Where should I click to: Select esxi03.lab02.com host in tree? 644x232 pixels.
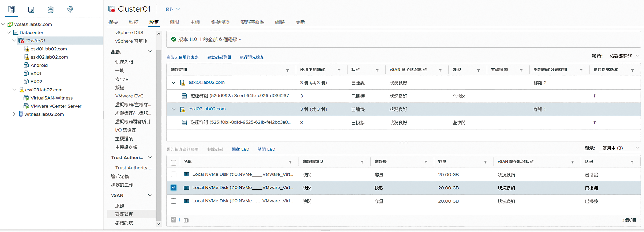tap(44, 90)
